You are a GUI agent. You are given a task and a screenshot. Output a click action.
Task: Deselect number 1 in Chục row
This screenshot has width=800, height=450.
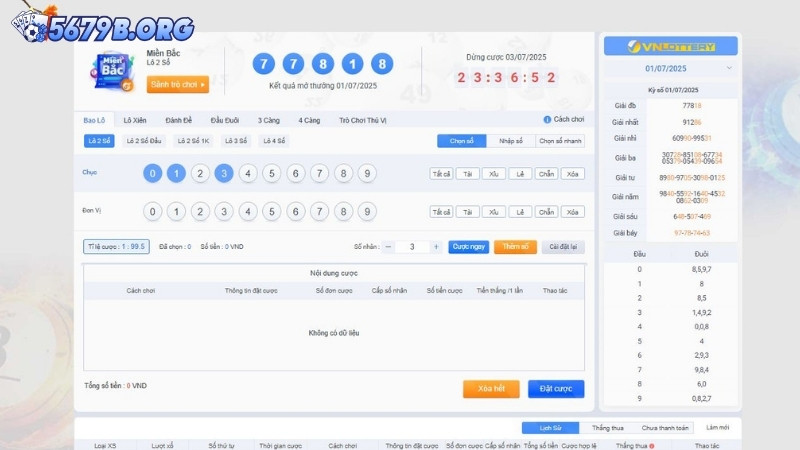tap(177, 173)
